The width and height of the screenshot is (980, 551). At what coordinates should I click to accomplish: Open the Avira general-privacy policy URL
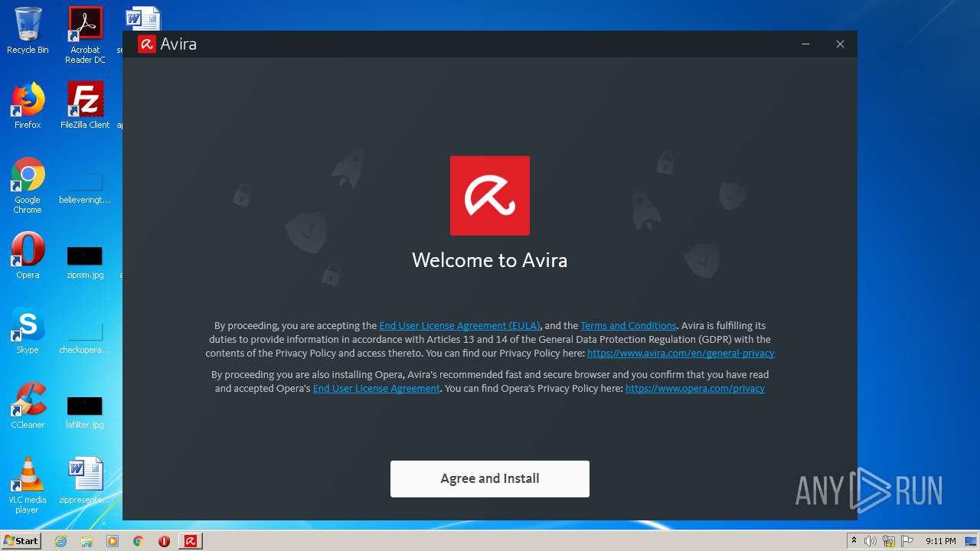[x=681, y=353]
